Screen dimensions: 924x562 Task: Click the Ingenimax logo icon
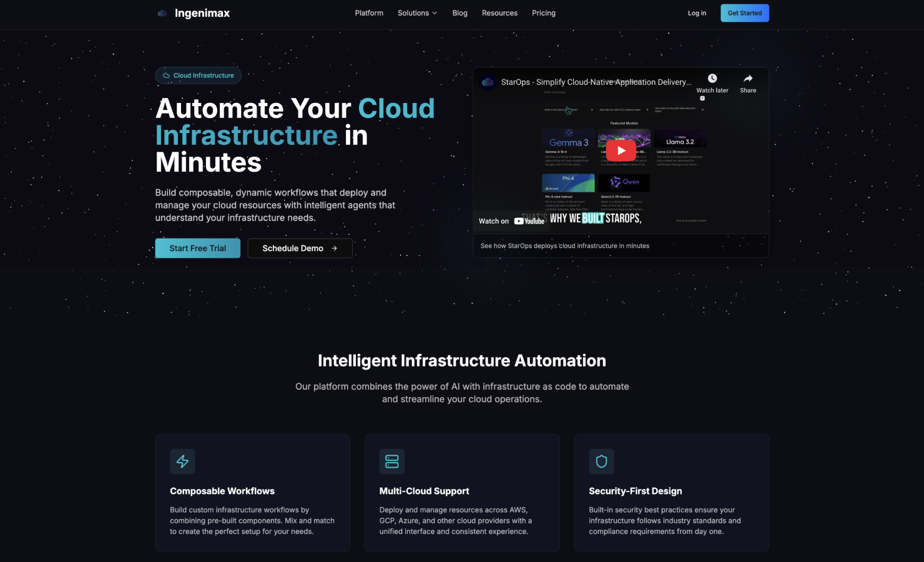[x=162, y=13]
